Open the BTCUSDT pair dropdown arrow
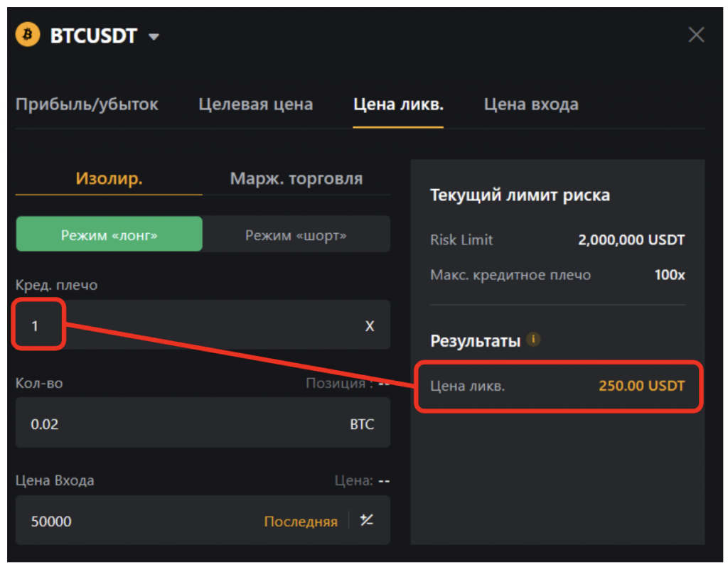Image resolution: width=728 pixels, height=567 pixels. (154, 37)
